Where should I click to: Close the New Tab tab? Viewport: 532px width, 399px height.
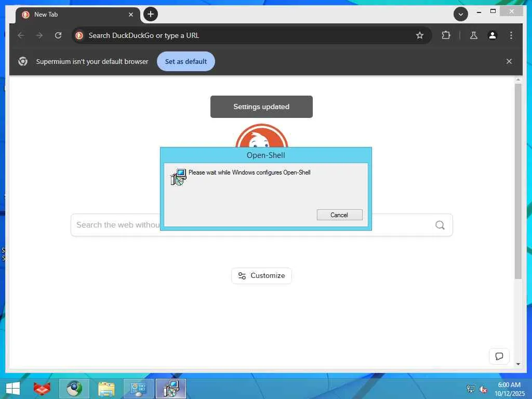130,15
